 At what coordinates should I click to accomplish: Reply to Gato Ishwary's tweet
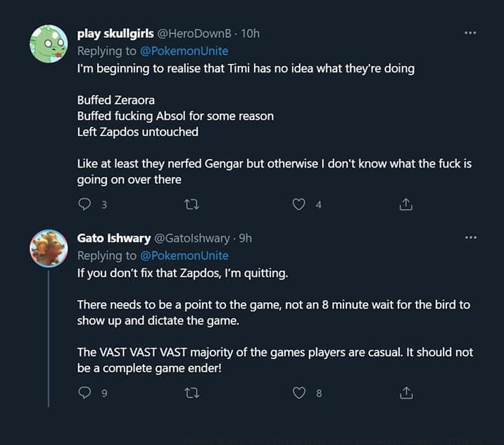tap(85, 393)
